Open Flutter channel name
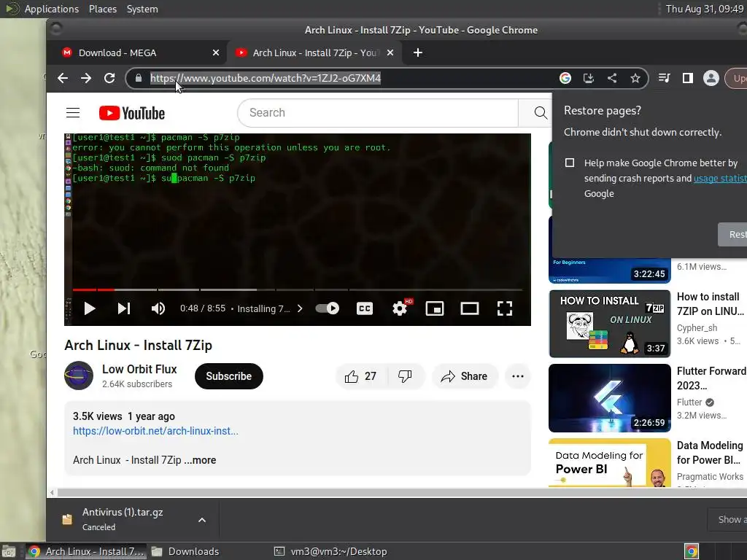The width and height of the screenshot is (747, 560). (x=689, y=402)
